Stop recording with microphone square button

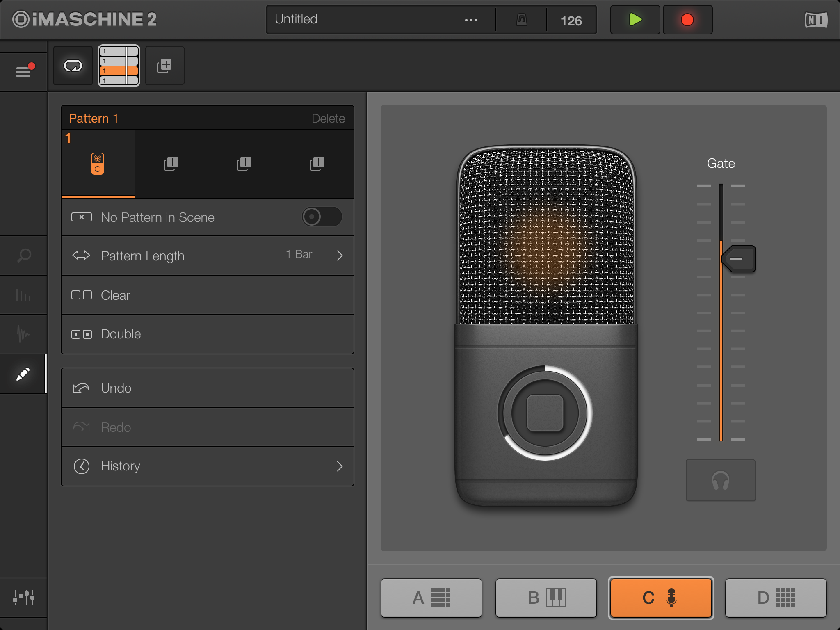point(545,413)
